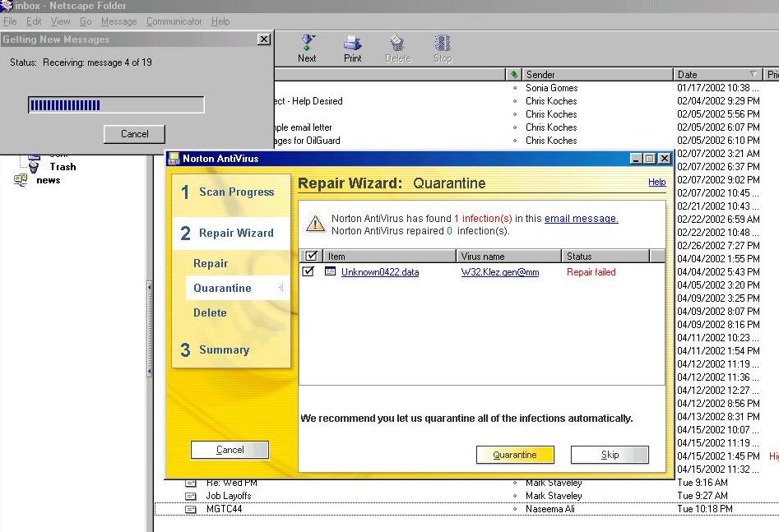This screenshot has width=779, height=532.
Task: Click the message download progress bar
Action: point(116,104)
